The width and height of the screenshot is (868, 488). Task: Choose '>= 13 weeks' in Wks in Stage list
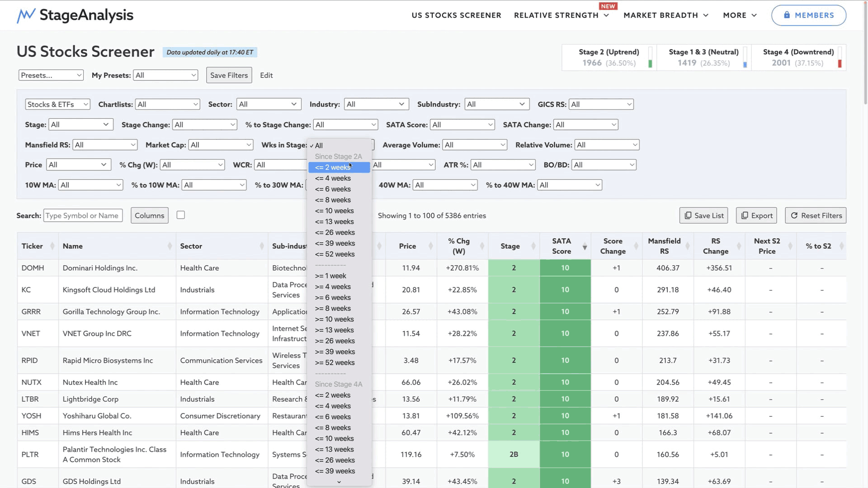(334, 330)
